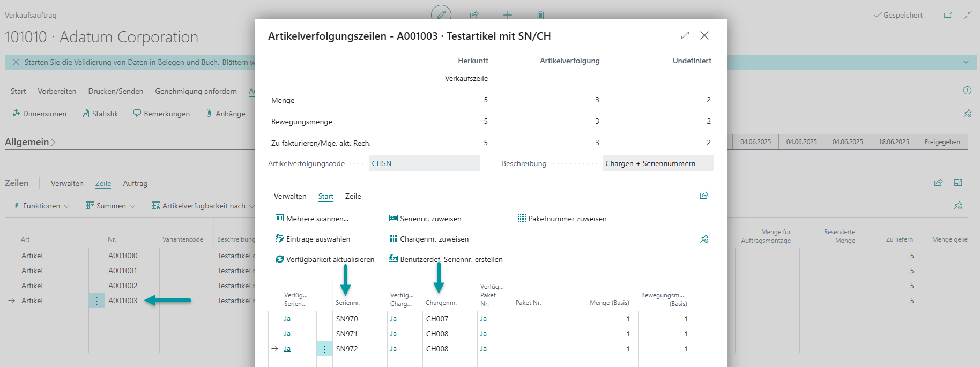Click the plus icon to create new order

(x=507, y=15)
